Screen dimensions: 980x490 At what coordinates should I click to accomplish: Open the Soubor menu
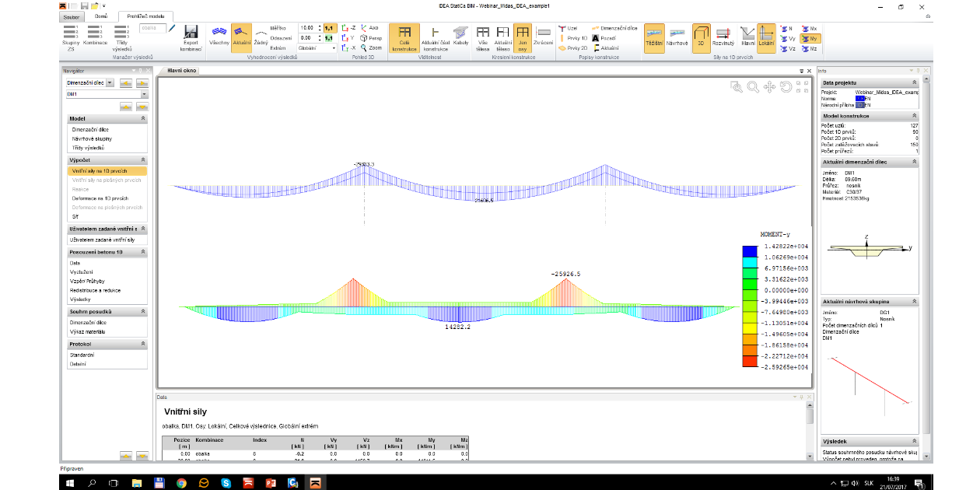[x=72, y=16]
